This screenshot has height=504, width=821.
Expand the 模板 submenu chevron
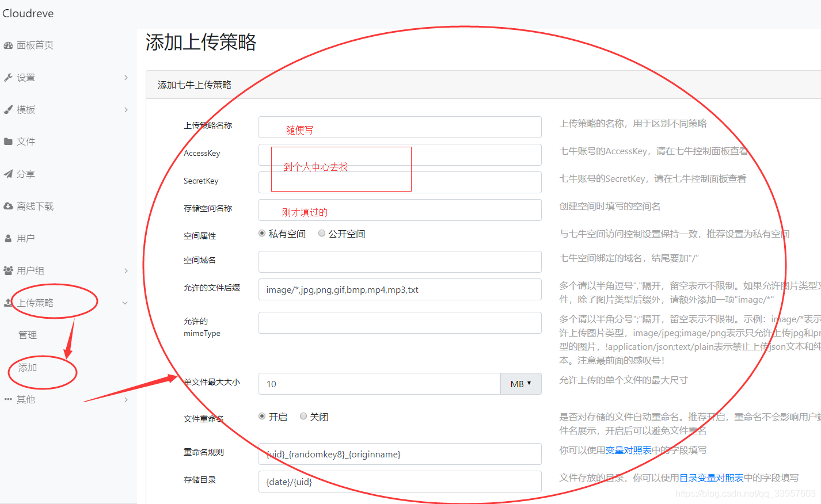[126, 110]
